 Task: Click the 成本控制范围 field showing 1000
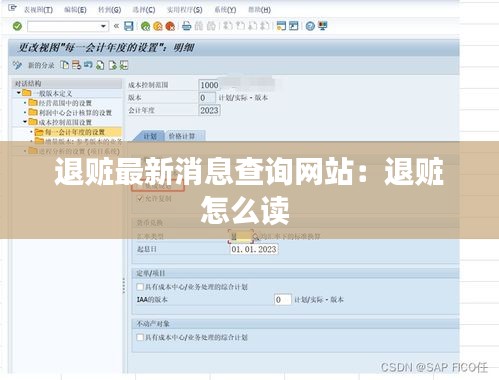point(209,85)
